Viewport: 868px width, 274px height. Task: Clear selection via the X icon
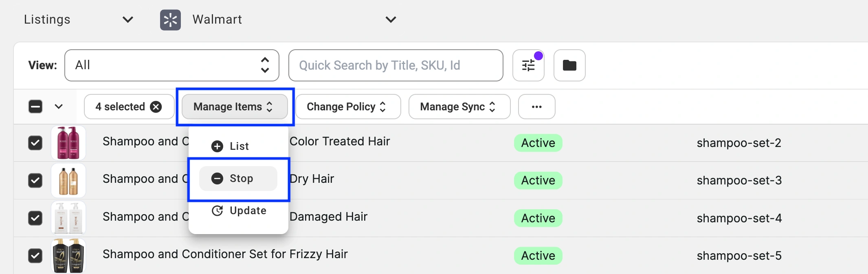coord(156,107)
